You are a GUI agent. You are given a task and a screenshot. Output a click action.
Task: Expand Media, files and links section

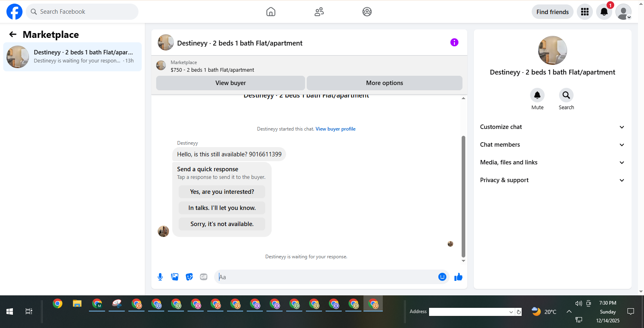click(552, 162)
